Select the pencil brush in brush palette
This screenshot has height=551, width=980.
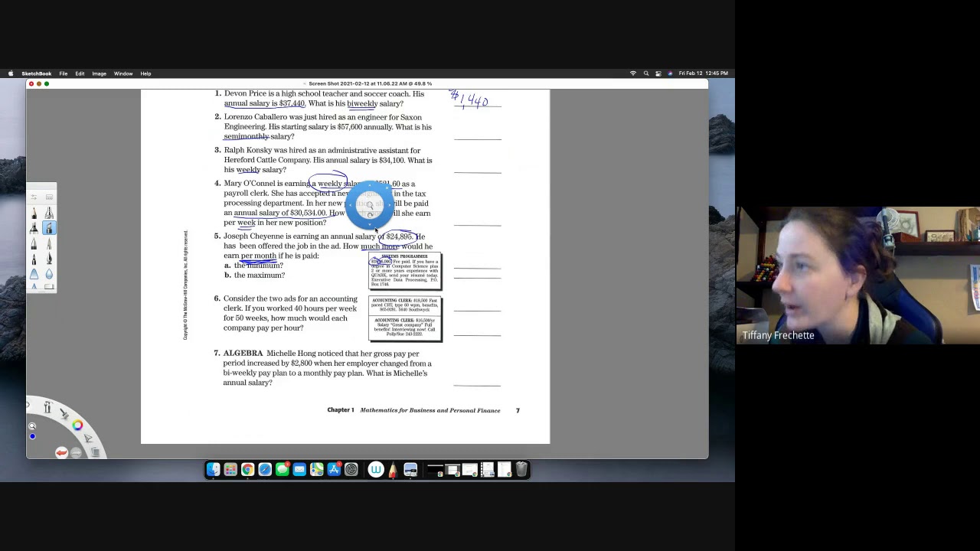coord(34,213)
